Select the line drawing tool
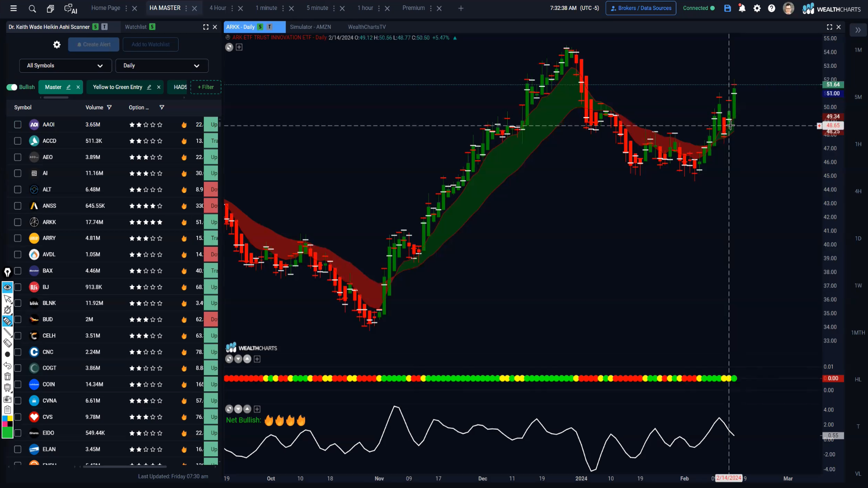This screenshot has width=868, height=488. coord(7,332)
